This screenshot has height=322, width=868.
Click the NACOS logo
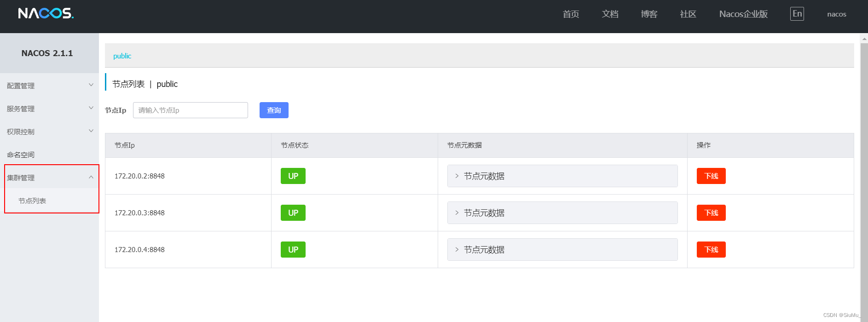pyautogui.click(x=46, y=13)
